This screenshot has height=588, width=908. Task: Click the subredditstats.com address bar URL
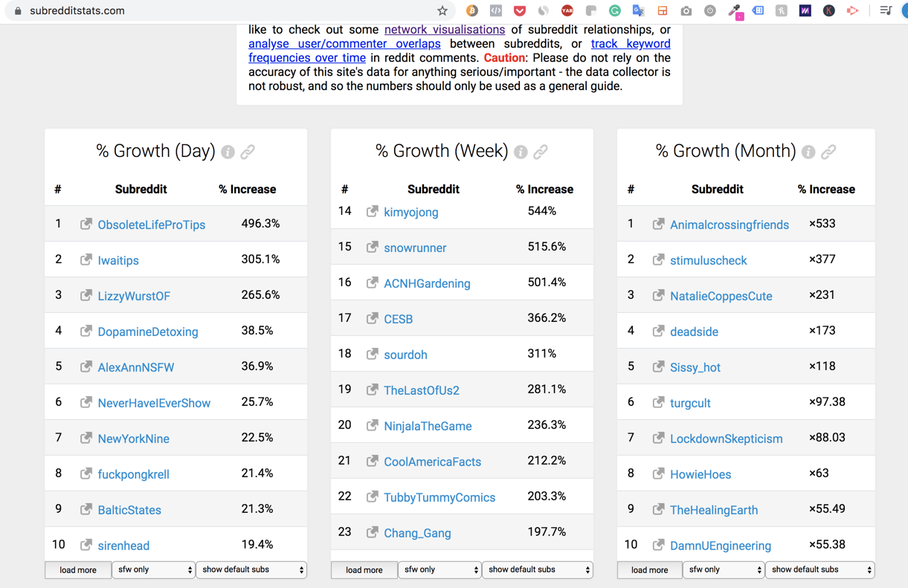[77, 10]
